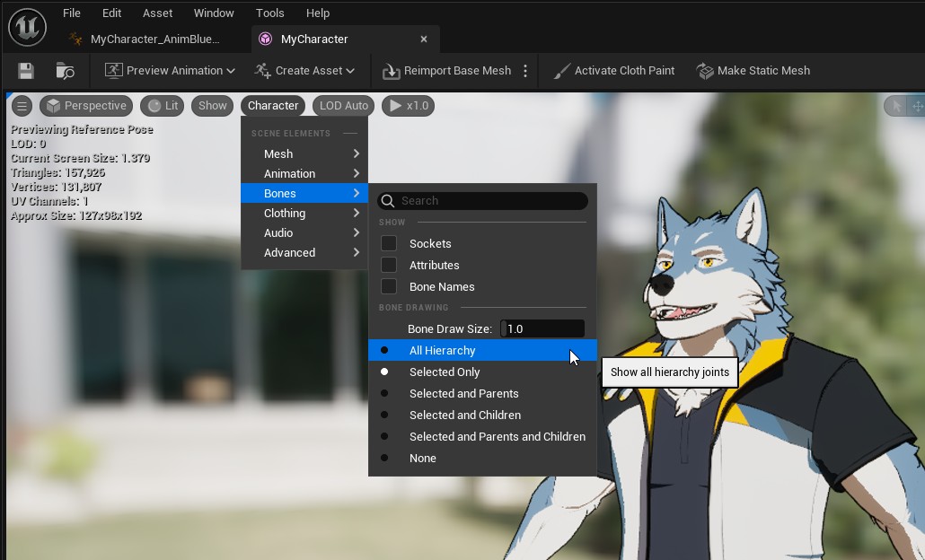Toggle the Attributes checkbox

(x=389, y=265)
